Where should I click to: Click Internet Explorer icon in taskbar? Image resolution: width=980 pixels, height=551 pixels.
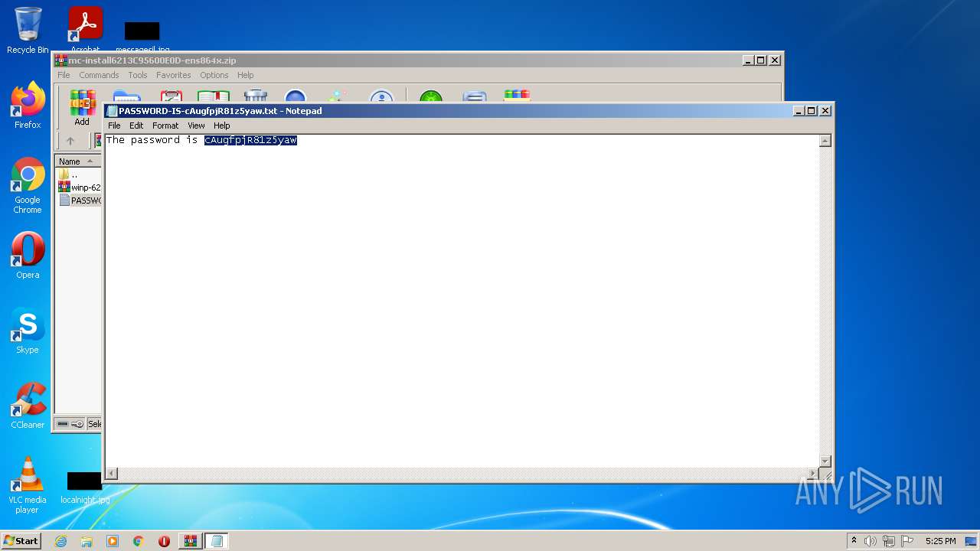tap(60, 541)
